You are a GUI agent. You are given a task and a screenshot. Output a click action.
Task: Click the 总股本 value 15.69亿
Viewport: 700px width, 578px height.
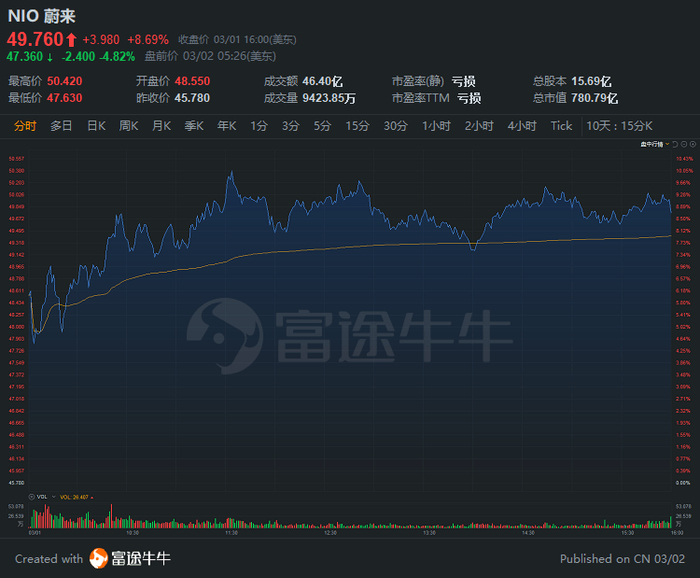(x=592, y=81)
